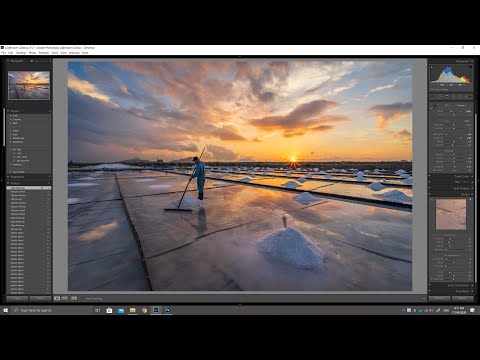Screen dimensions: 480x360
Task: Open the Photo menu
Action: 32,53
